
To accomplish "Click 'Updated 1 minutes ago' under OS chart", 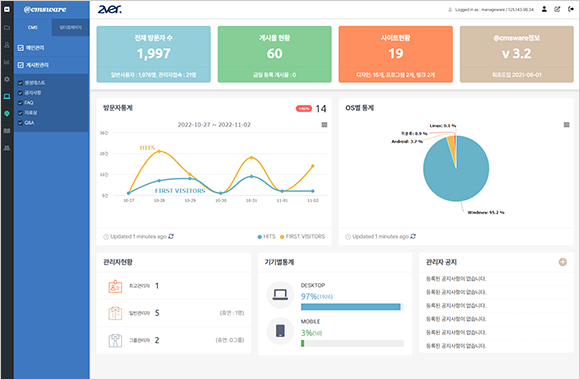I will click(380, 236).
